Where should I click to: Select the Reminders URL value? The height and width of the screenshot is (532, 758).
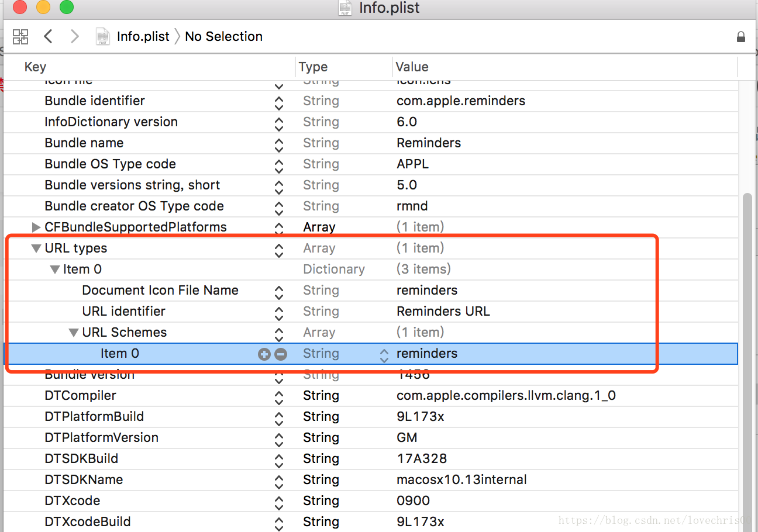[x=443, y=311]
